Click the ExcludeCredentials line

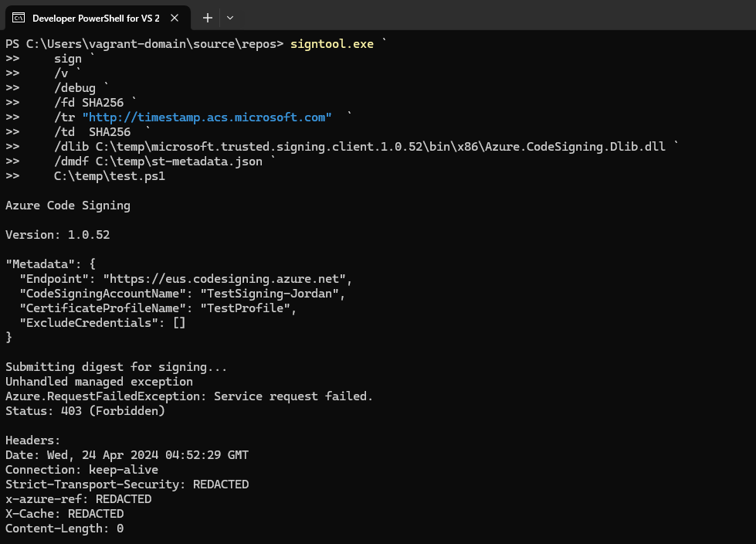click(102, 323)
